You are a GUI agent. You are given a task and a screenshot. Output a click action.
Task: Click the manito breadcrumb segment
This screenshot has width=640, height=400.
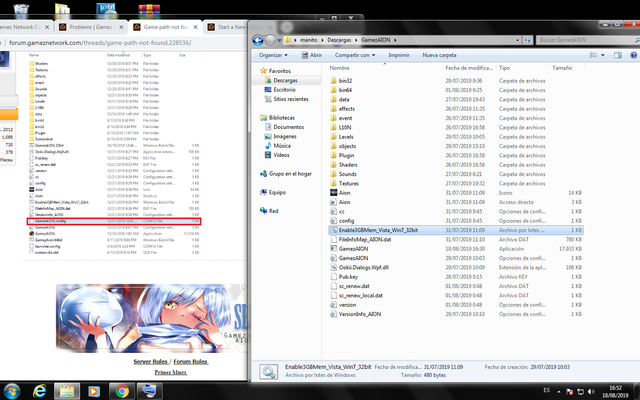[309, 40]
